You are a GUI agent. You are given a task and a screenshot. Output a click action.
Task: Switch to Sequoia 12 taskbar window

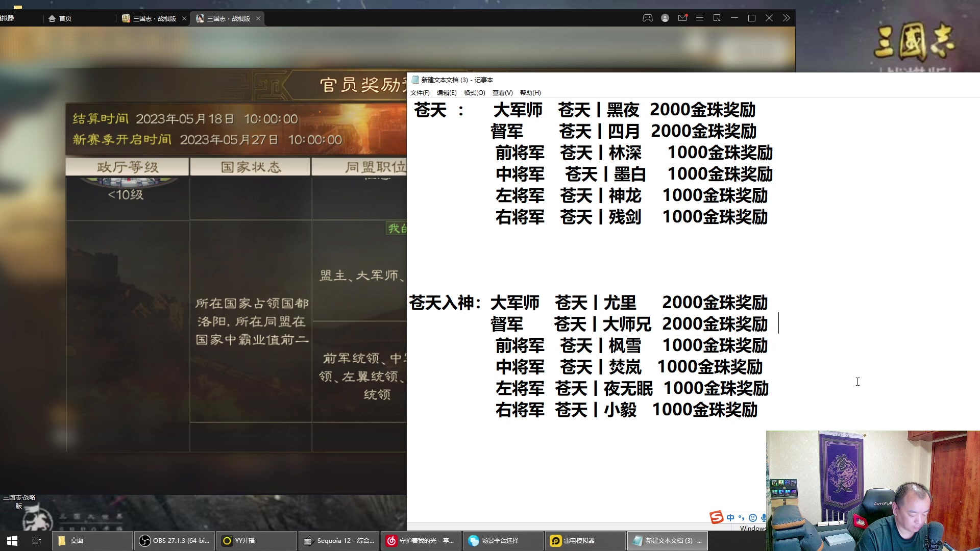(338, 540)
